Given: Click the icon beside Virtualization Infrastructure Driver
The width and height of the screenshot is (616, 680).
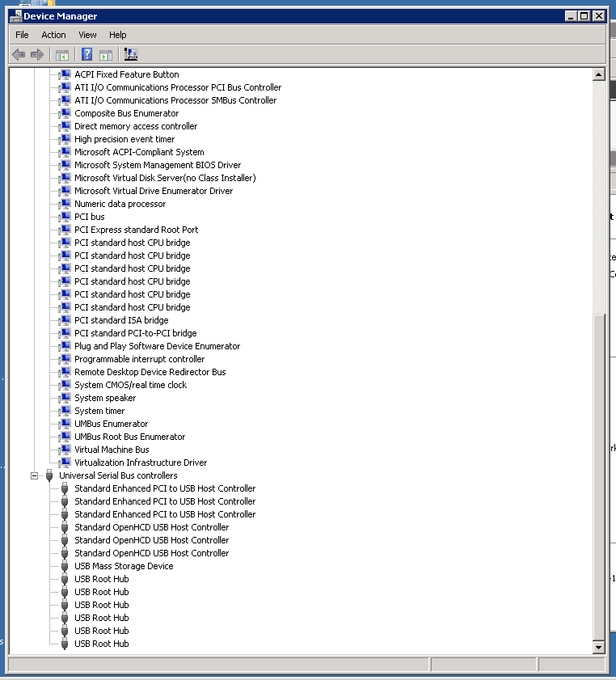Looking at the screenshot, I should pos(65,462).
